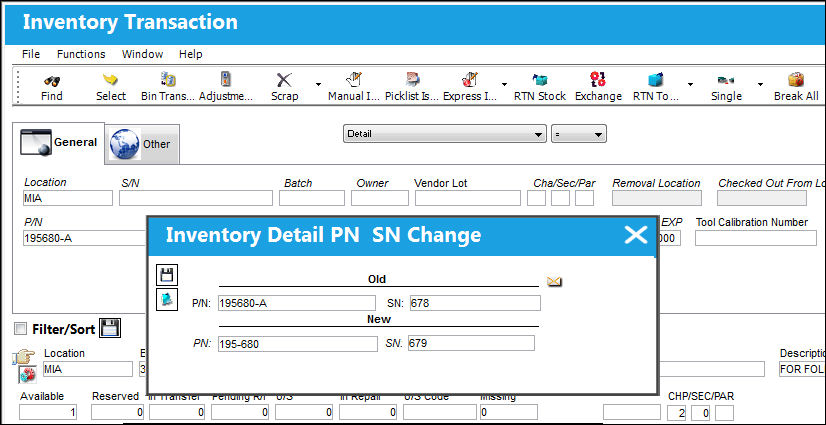Viewport: 826px width, 425px height.
Task: Close the Inventory Detail PN SN Change dialog
Action: [x=635, y=235]
